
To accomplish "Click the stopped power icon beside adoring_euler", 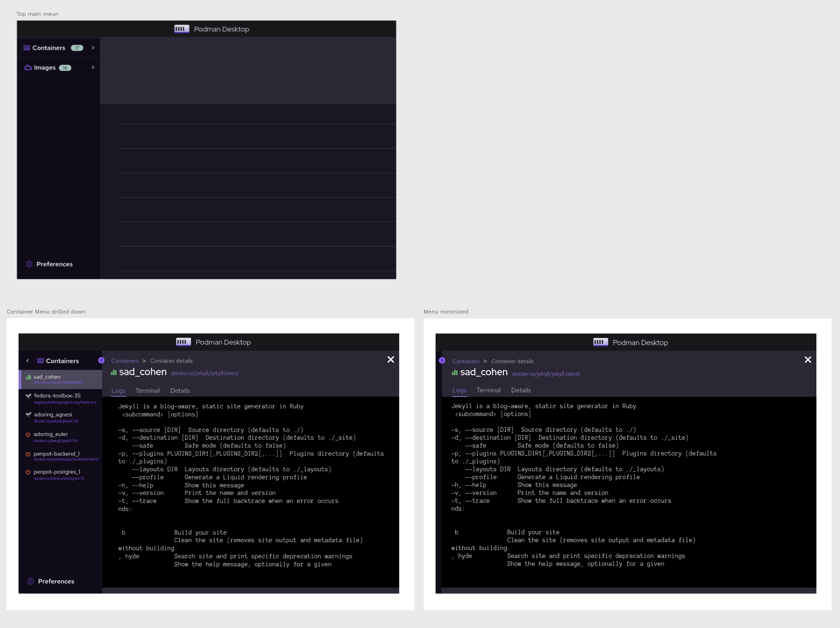I will pyautogui.click(x=27, y=434).
